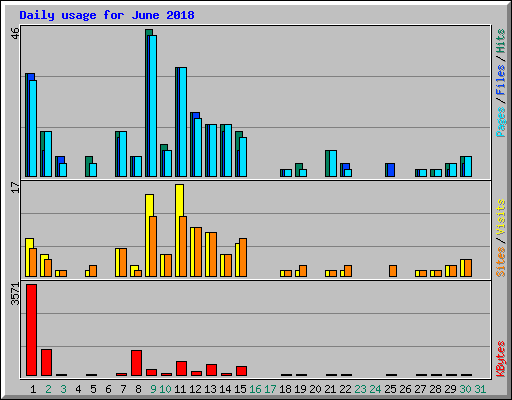This screenshot has height=400, width=512.
Task: Click day label '12'
Action: (x=195, y=389)
